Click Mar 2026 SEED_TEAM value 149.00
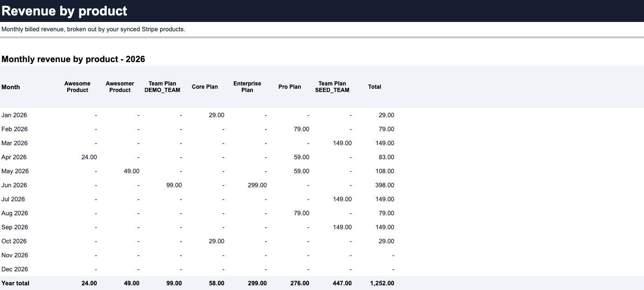Screen dimensions: 644x290 [x=342, y=143]
